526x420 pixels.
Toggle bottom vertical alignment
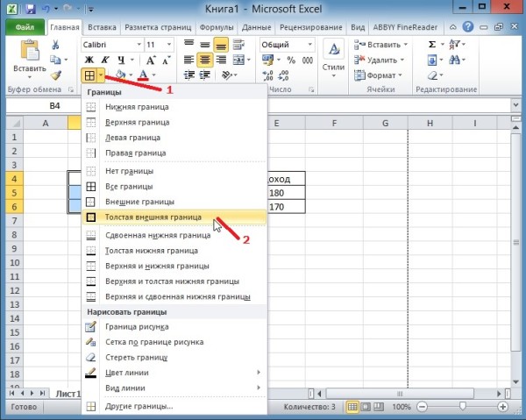pos(221,45)
